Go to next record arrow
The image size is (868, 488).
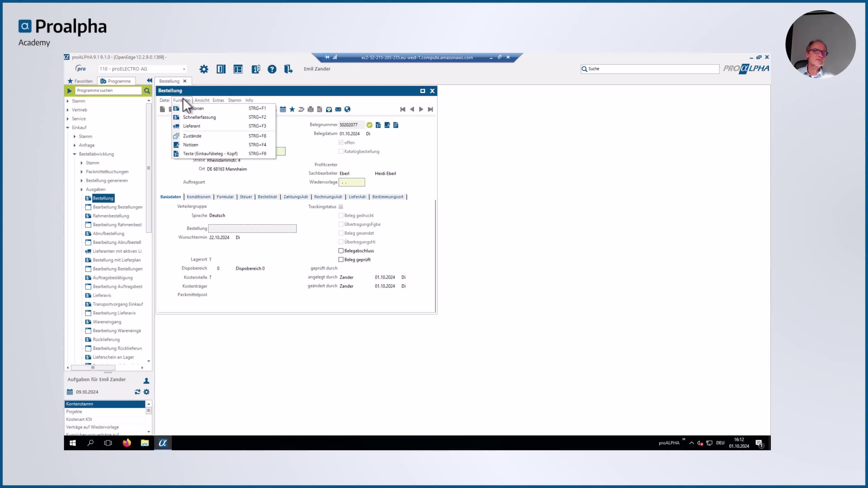421,109
